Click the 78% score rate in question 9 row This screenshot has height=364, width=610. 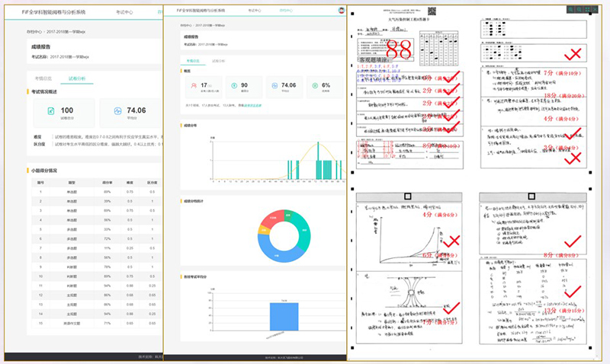point(107,267)
